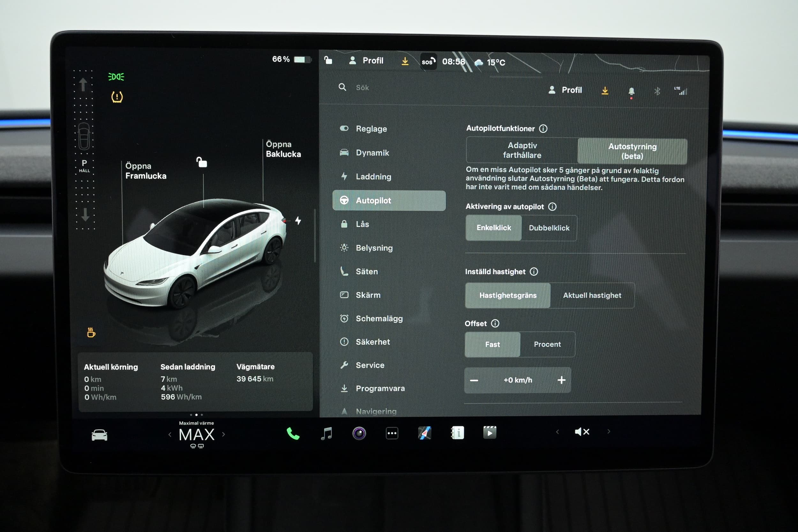The image size is (798, 532).
Task: Tap the orange cabin heat cup icon
Action: 91,333
